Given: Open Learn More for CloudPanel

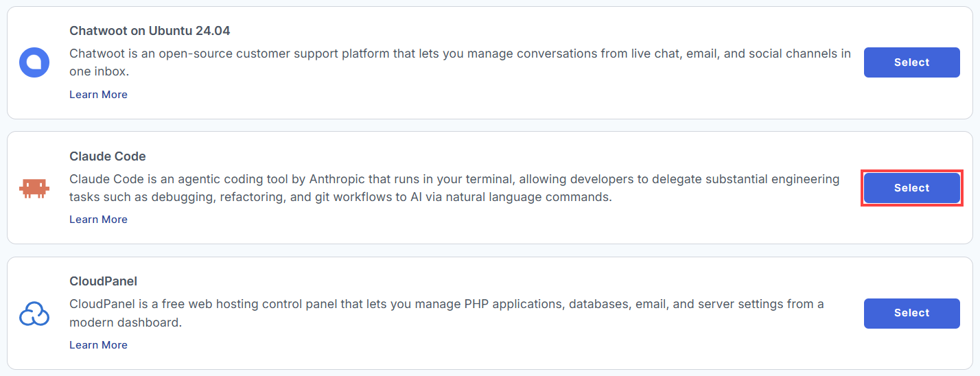Looking at the screenshot, I should pyautogui.click(x=98, y=345).
